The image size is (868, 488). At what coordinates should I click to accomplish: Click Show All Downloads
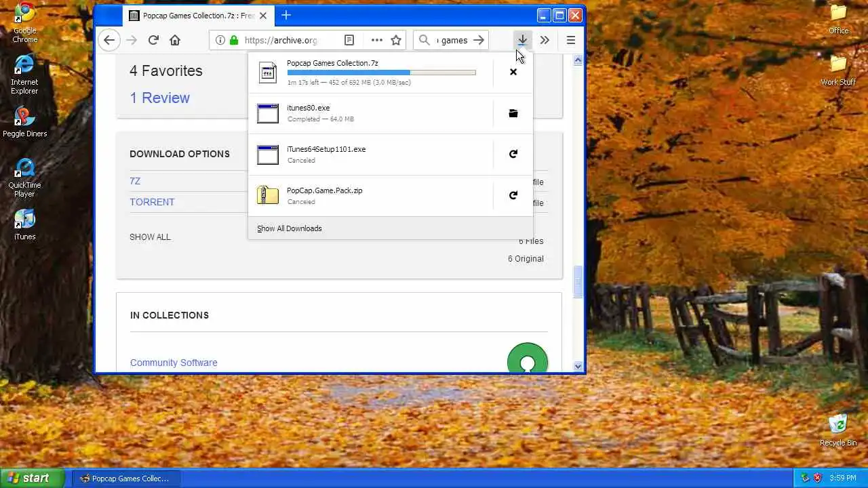coord(290,228)
